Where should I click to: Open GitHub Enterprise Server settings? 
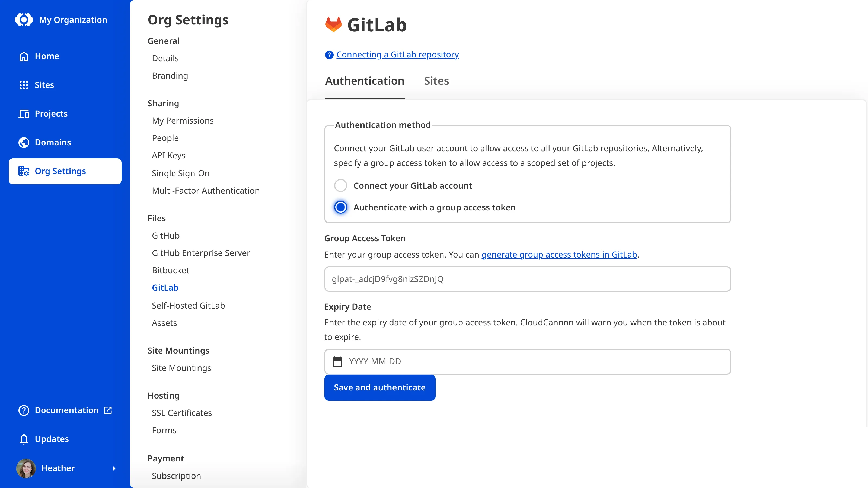point(201,253)
